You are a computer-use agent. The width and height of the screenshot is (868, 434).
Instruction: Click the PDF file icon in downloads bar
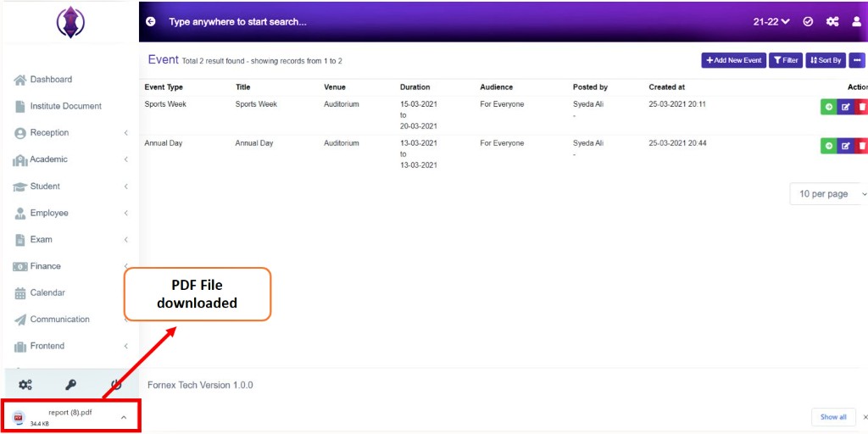tap(19, 417)
